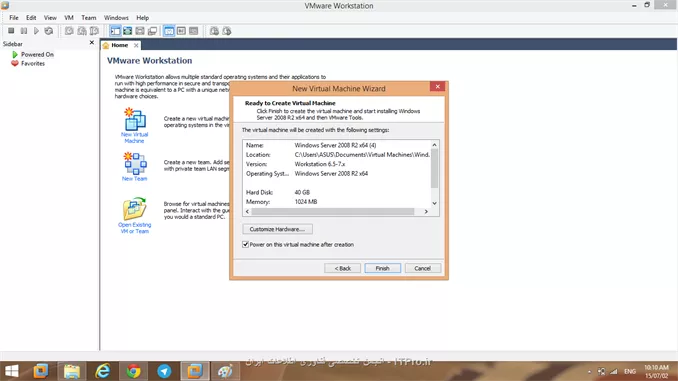Image resolution: width=678 pixels, height=381 pixels.
Task: Close the Home tab
Action: coord(136,45)
